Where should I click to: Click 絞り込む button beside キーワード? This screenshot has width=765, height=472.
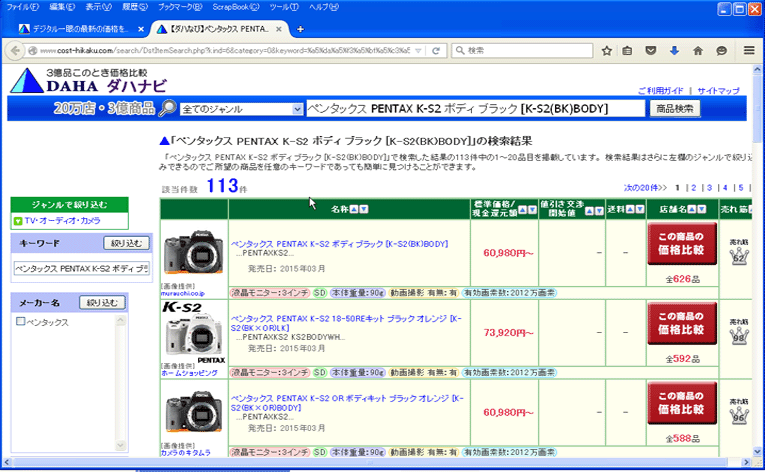pyautogui.click(x=126, y=243)
